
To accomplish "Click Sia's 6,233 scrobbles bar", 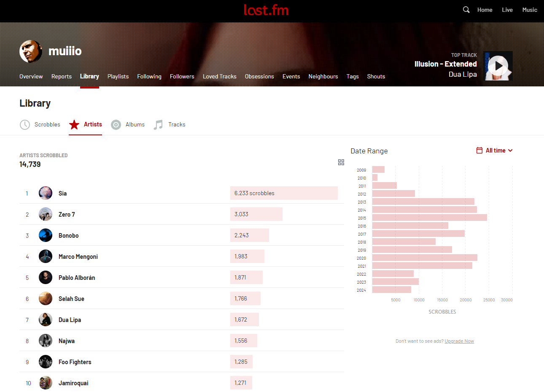I will click(x=284, y=193).
